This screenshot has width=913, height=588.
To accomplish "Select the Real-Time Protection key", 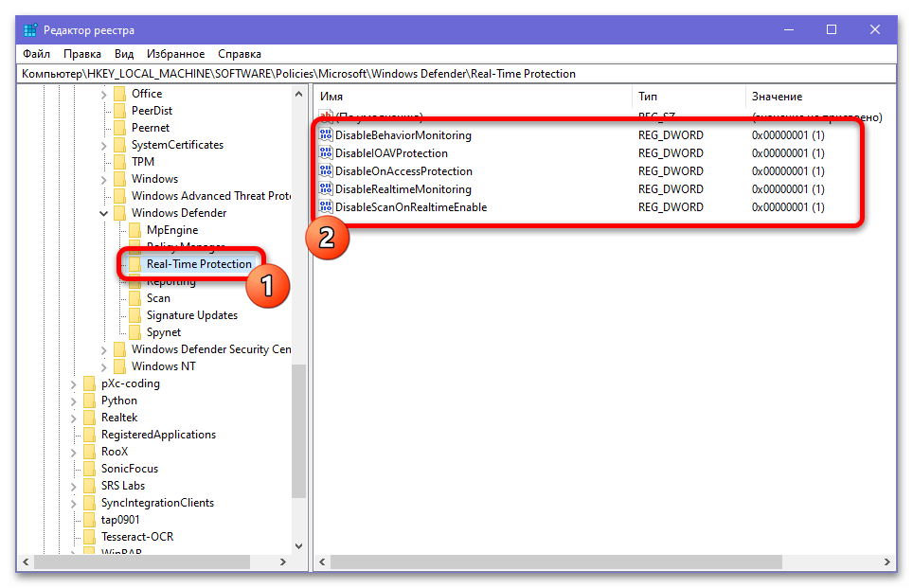I will click(x=199, y=264).
